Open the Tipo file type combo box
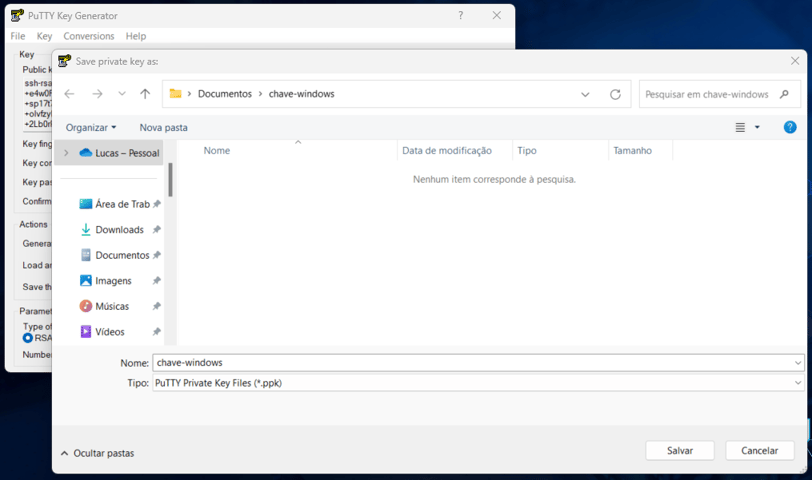Image resolution: width=812 pixels, height=480 pixels. [x=478, y=383]
